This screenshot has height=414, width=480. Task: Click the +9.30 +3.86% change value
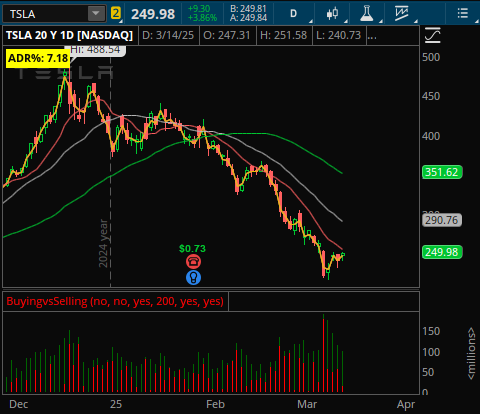tap(202, 13)
